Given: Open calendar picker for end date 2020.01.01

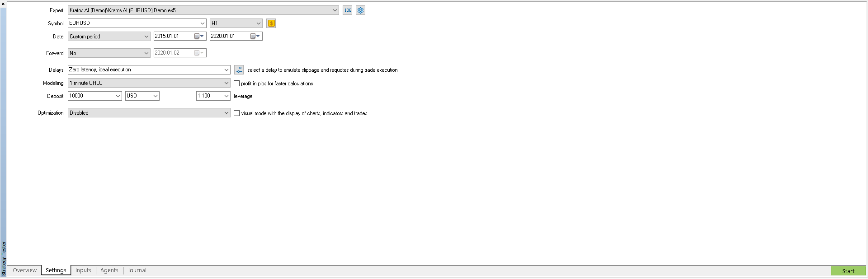Looking at the screenshot, I should [255, 36].
